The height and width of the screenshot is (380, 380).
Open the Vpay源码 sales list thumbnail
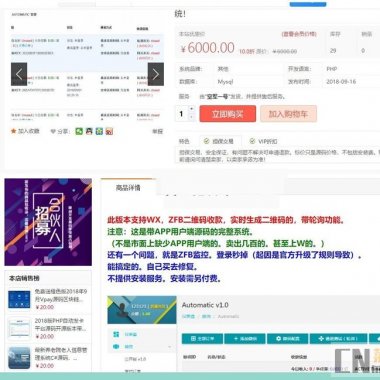(19, 299)
